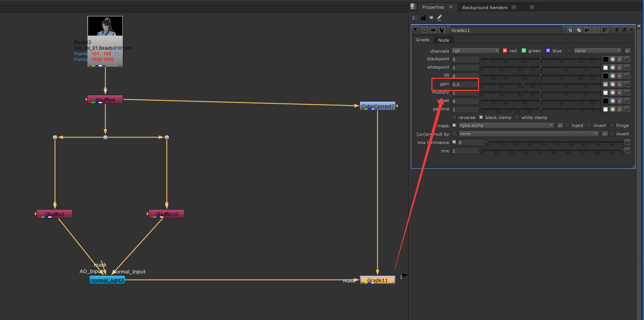Disable the black clamp checkbox
This screenshot has width=644, height=320.
point(482,117)
